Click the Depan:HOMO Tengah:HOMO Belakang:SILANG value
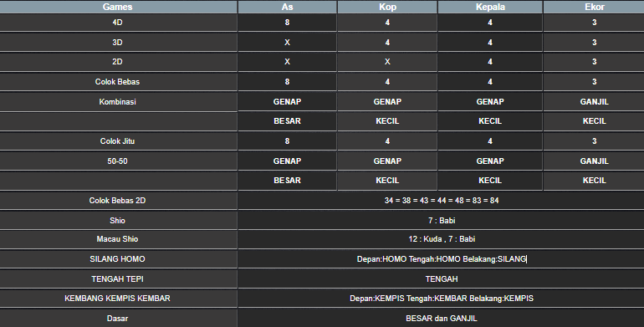This screenshot has height=327, width=644. click(x=442, y=258)
